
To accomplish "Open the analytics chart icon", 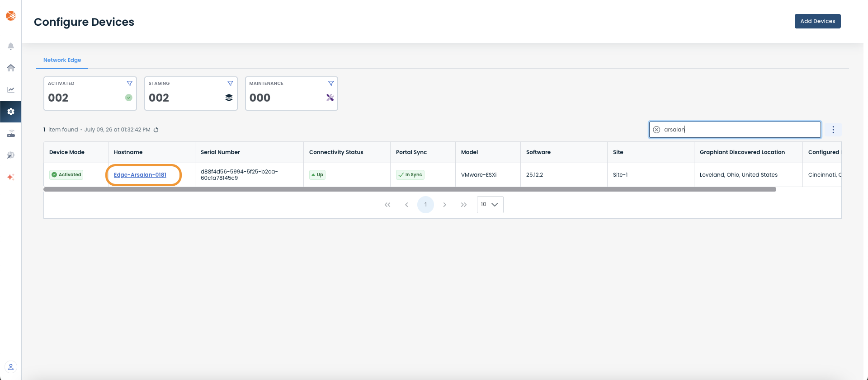I will tap(11, 89).
